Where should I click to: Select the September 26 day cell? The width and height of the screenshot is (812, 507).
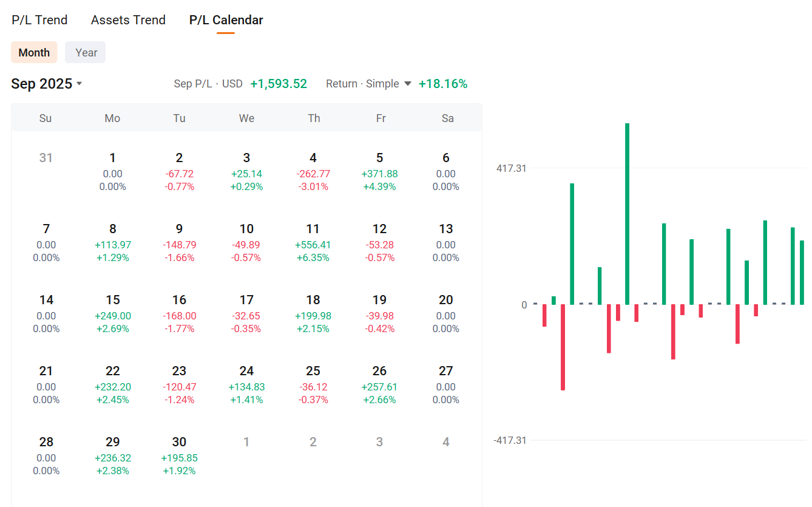380,385
